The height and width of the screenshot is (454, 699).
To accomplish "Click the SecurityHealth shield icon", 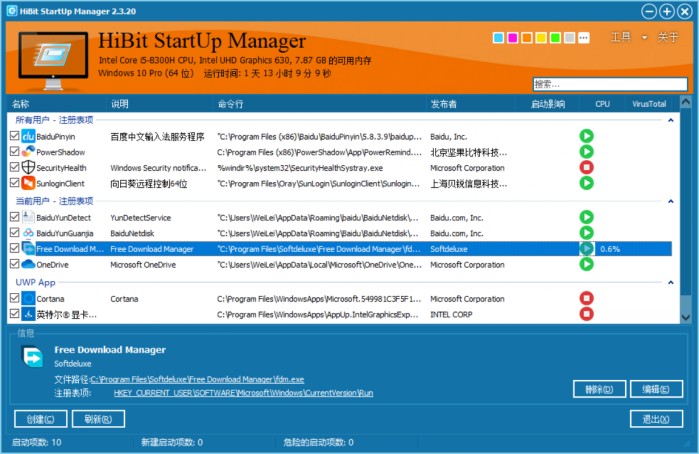I will tap(28, 167).
